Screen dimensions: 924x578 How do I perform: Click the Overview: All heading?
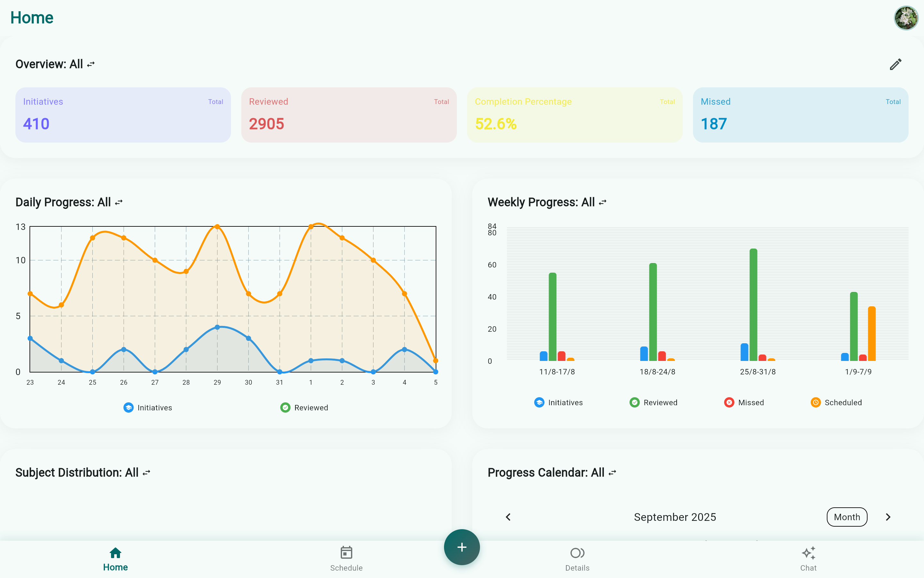tap(49, 64)
